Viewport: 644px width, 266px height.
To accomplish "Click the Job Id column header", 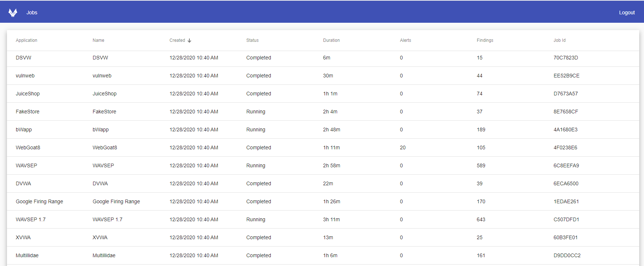I will tap(559, 40).
